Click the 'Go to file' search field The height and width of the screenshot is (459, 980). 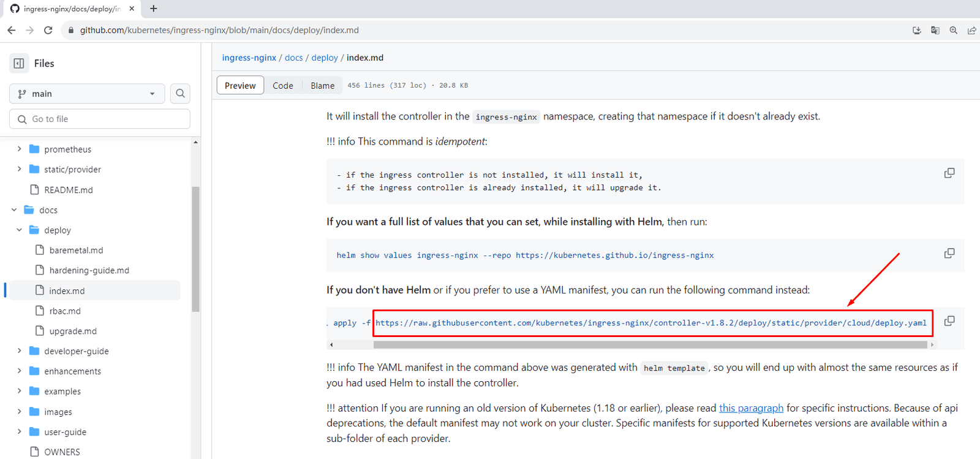100,119
